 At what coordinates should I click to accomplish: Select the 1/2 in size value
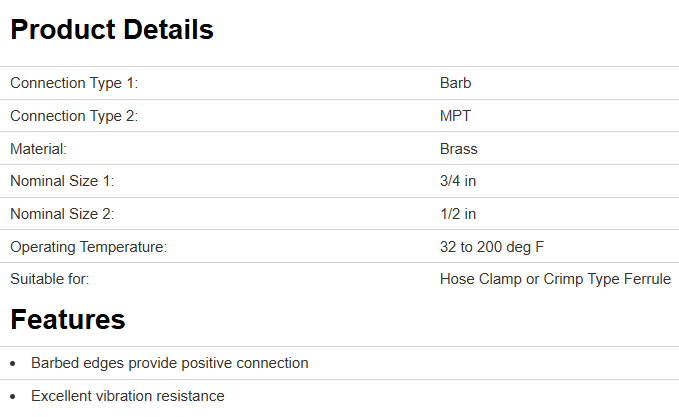[x=458, y=214]
